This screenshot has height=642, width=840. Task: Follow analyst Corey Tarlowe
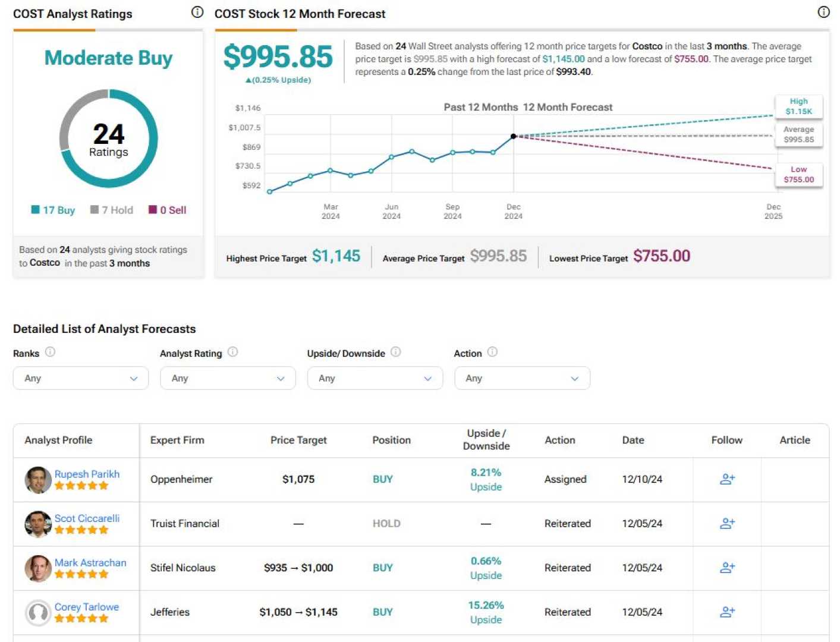click(727, 612)
